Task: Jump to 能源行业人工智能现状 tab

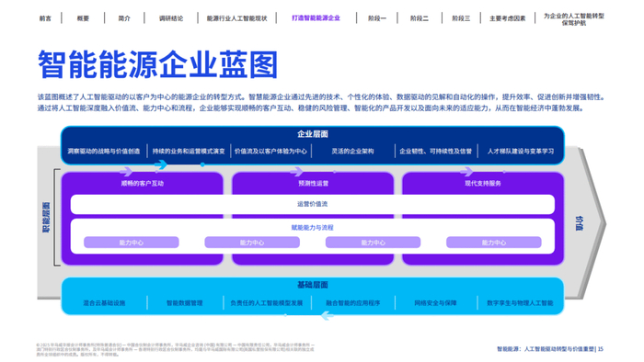Action: click(236, 18)
